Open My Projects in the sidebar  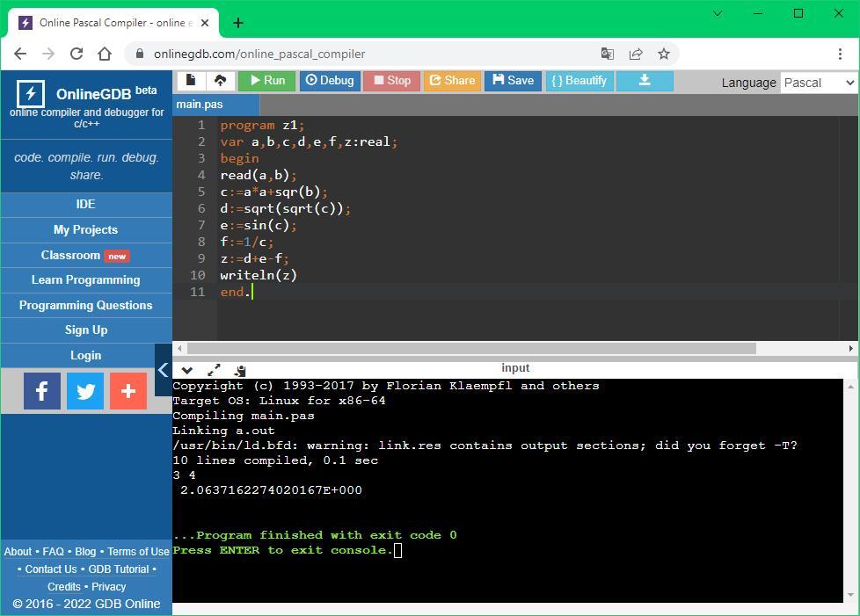pos(85,229)
